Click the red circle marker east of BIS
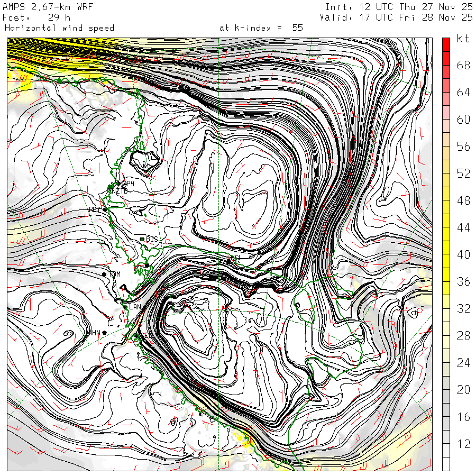Image resolution: width=476 pixels, height=476 pixels. point(167,242)
